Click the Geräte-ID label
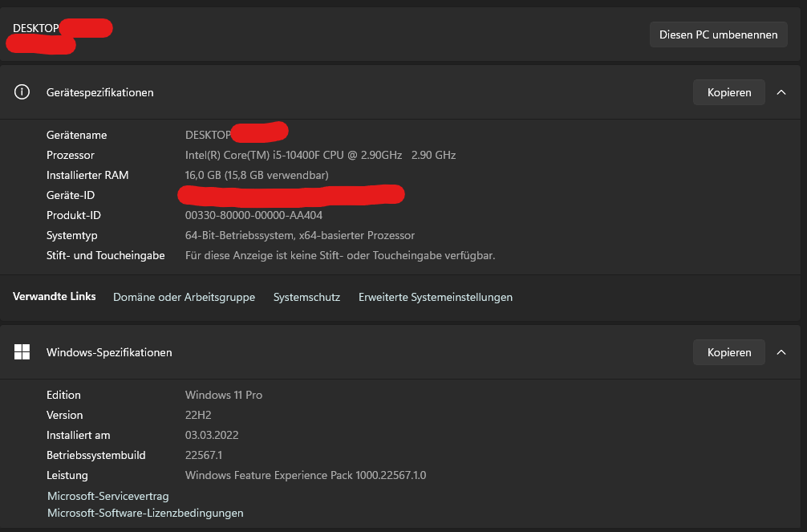Viewport: 807px width, 532px height. 71,195
